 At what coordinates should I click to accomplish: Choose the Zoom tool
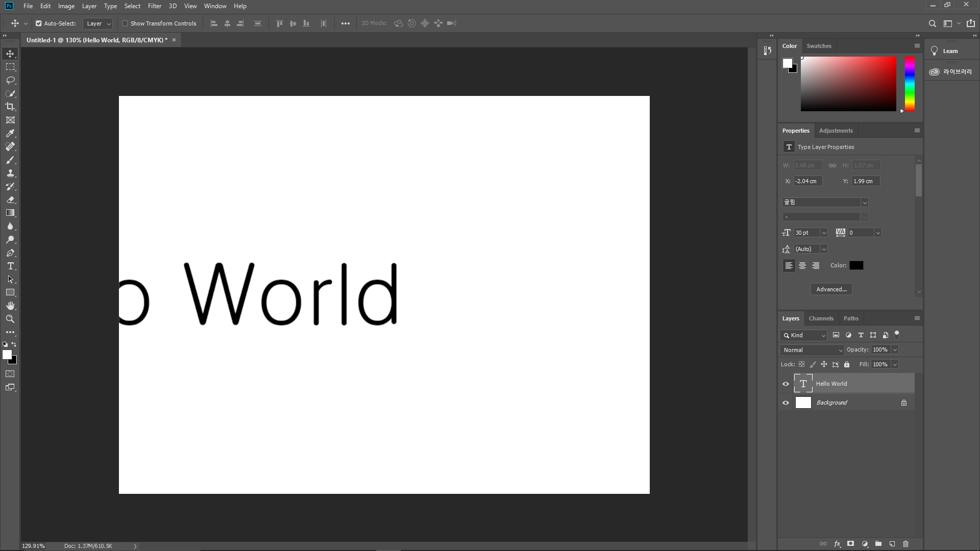(10, 319)
